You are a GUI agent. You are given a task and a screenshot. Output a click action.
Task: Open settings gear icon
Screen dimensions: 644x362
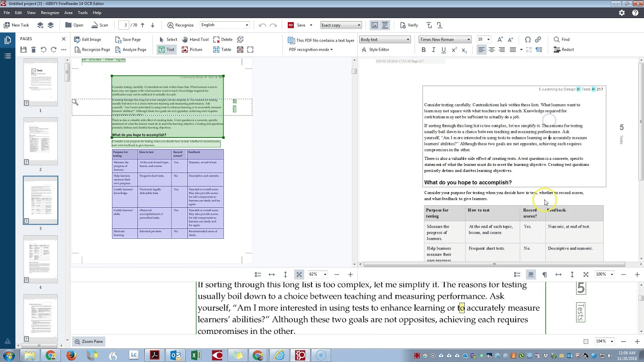[622, 13]
